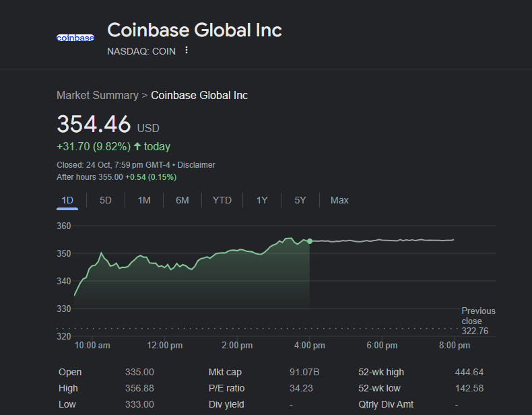Open the three-dot more options menu
Screen dimensions: 532x415
187,51
